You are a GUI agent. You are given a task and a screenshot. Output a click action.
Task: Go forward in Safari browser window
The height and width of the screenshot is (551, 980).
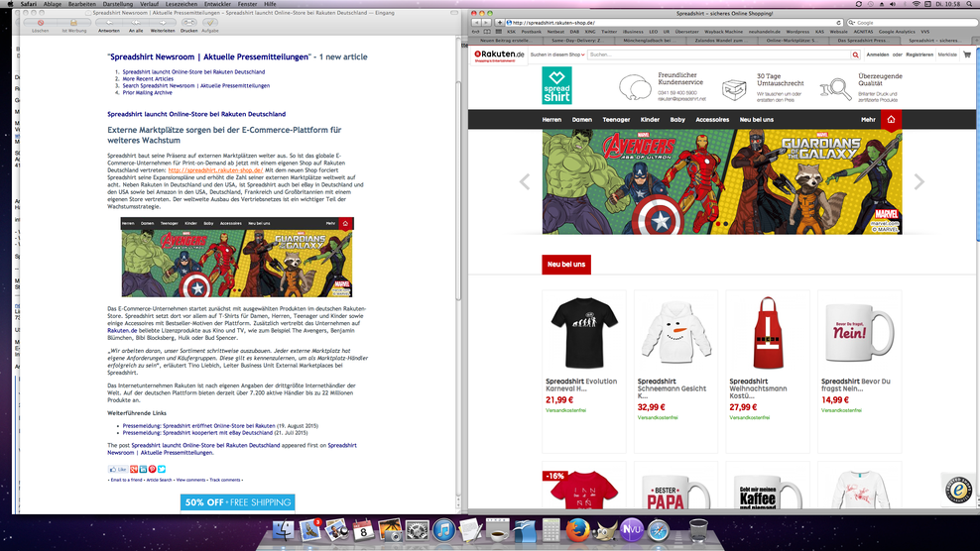[x=486, y=23]
